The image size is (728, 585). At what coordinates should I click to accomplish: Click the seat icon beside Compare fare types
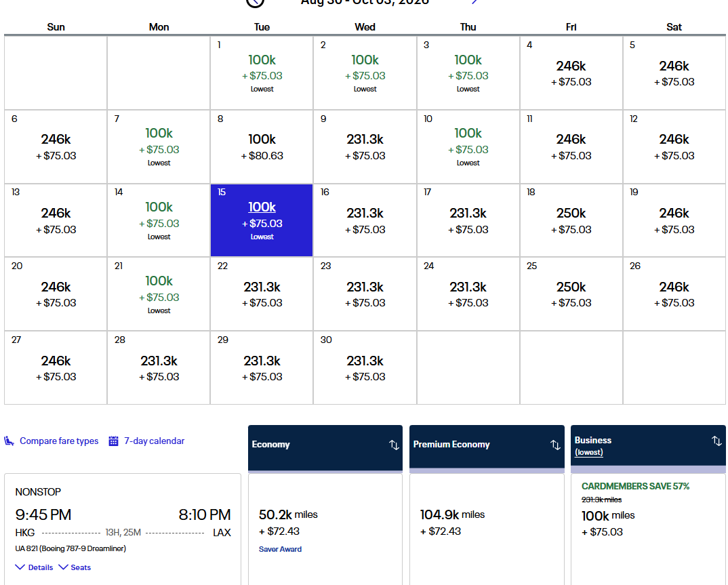coord(9,441)
